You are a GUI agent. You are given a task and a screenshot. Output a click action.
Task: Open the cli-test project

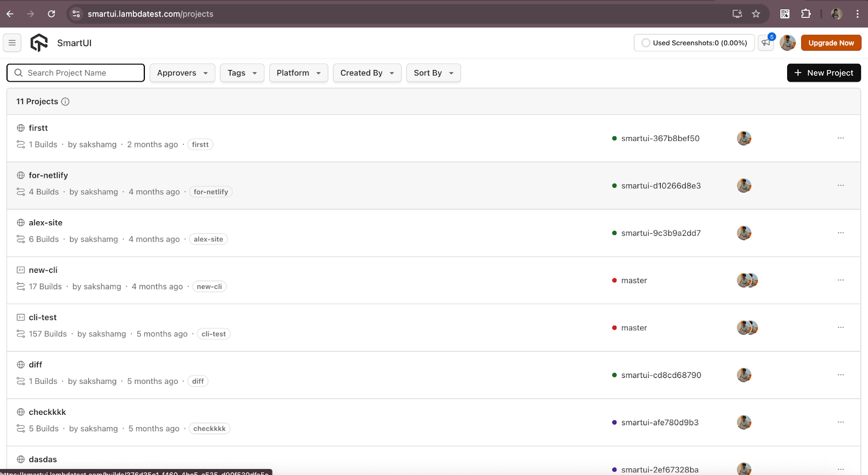tap(42, 317)
